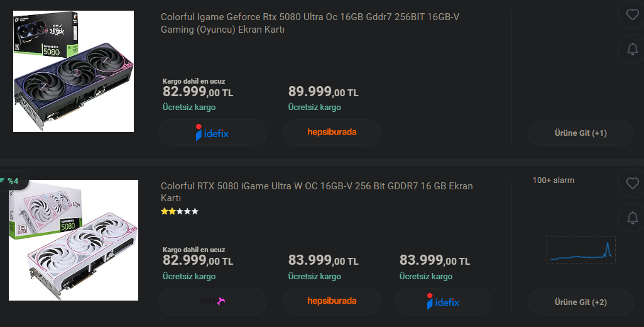Image resolution: width=644 pixels, height=327 pixels.
Task: Open hepsiburada offer for the white Ultra W card
Action: tap(332, 301)
